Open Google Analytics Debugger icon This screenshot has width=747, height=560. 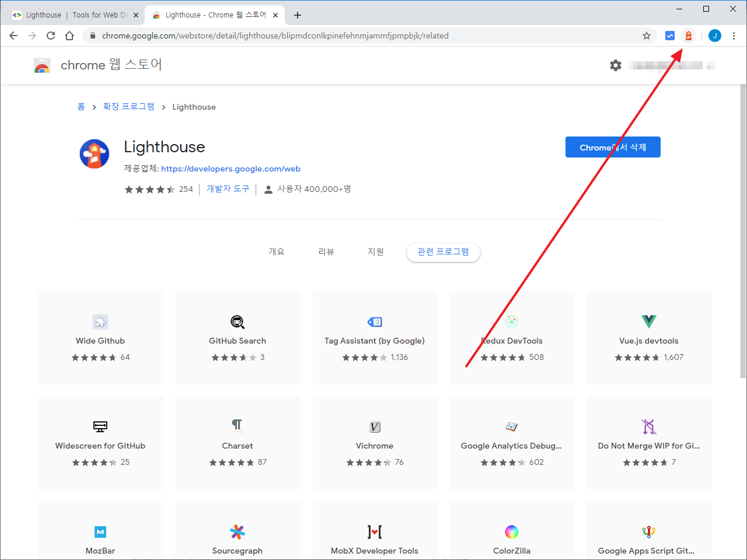pyautogui.click(x=512, y=426)
